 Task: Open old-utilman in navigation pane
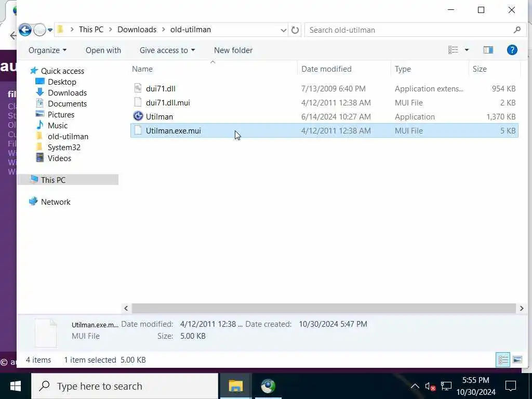click(x=68, y=137)
